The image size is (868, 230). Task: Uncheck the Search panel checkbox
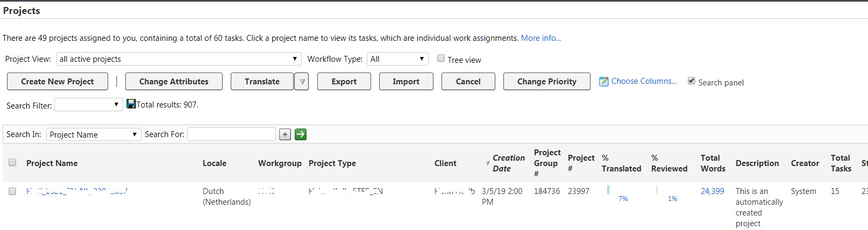tap(692, 81)
